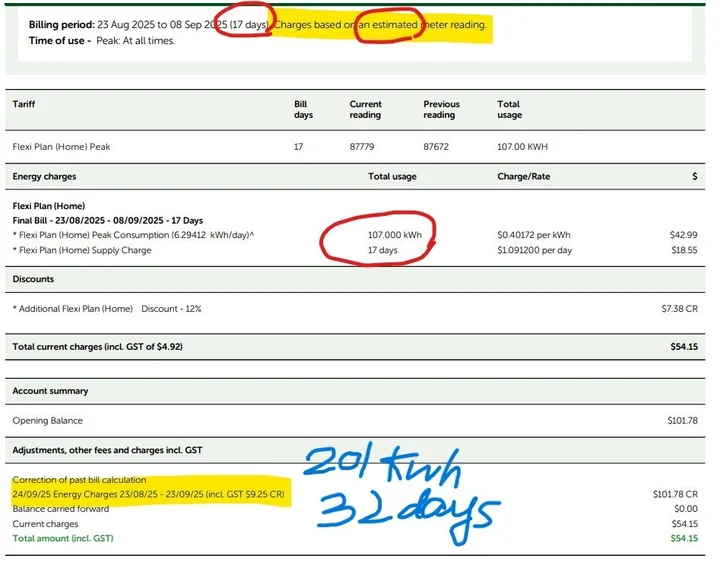Click the red-circled 107.000 kWh figure

pos(392,234)
